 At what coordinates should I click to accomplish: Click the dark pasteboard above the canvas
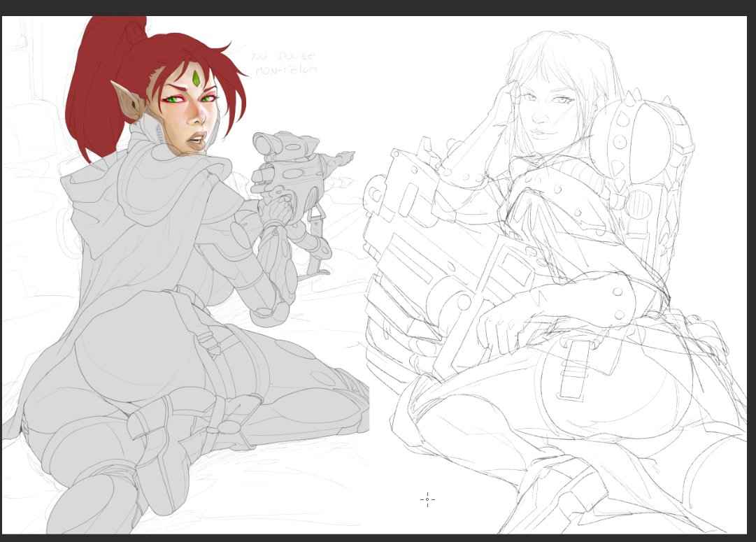coord(378,7)
